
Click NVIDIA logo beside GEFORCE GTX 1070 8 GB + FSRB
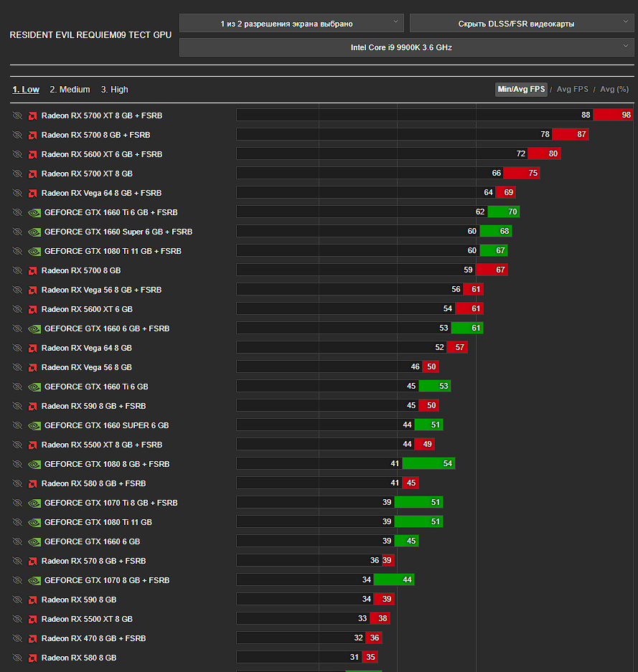[x=34, y=581]
